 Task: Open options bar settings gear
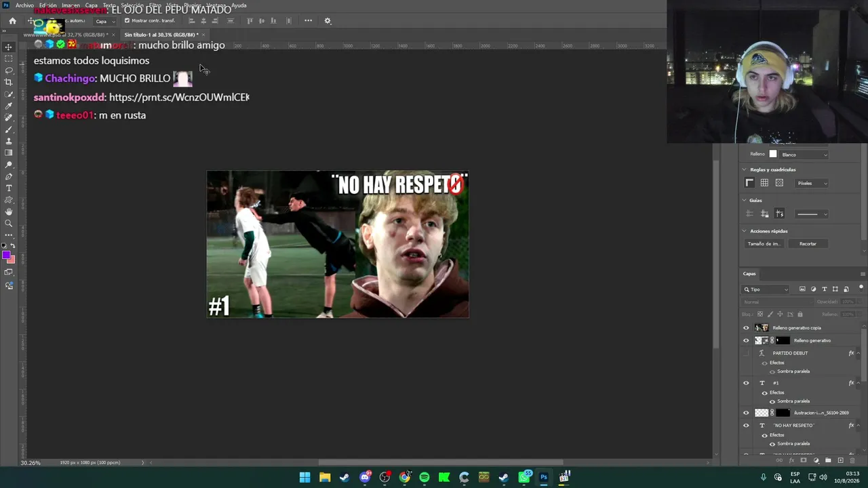click(328, 21)
